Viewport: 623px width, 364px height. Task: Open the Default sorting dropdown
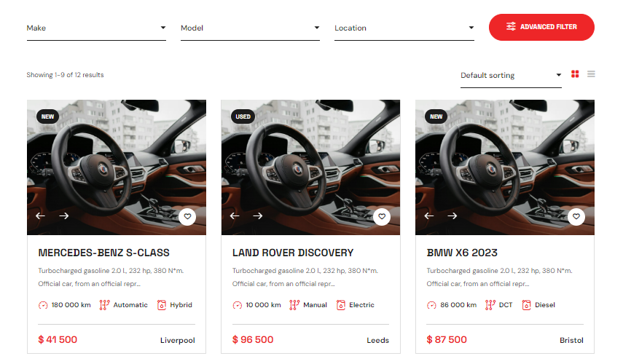click(511, 76)
